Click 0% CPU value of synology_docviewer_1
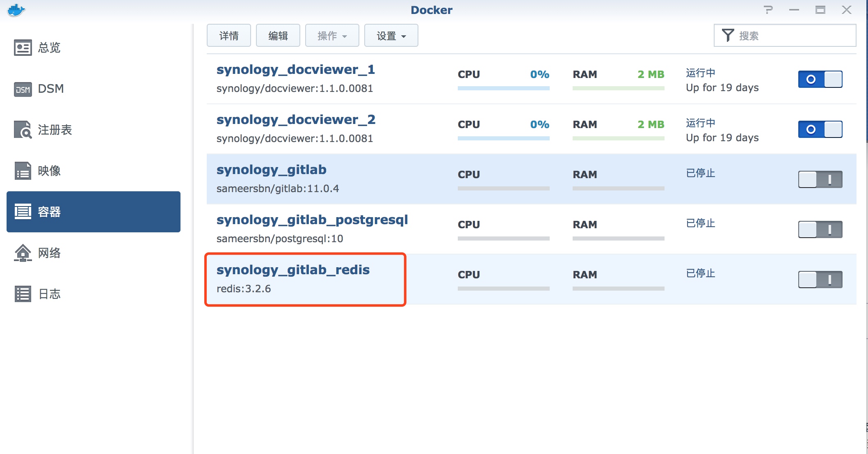Screen dimensions: 868x454 click(x=540, y=74)
